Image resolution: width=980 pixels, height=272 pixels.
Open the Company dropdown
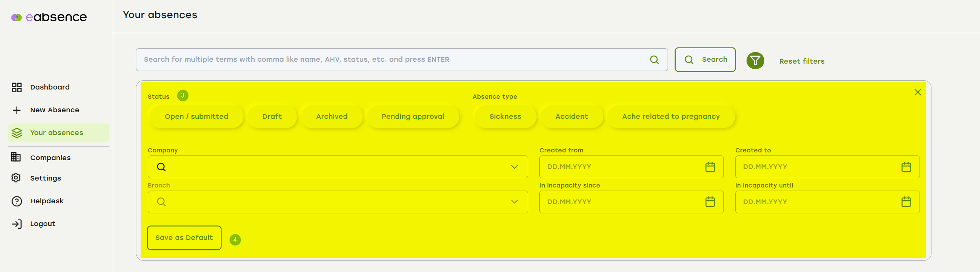[338, 167]
